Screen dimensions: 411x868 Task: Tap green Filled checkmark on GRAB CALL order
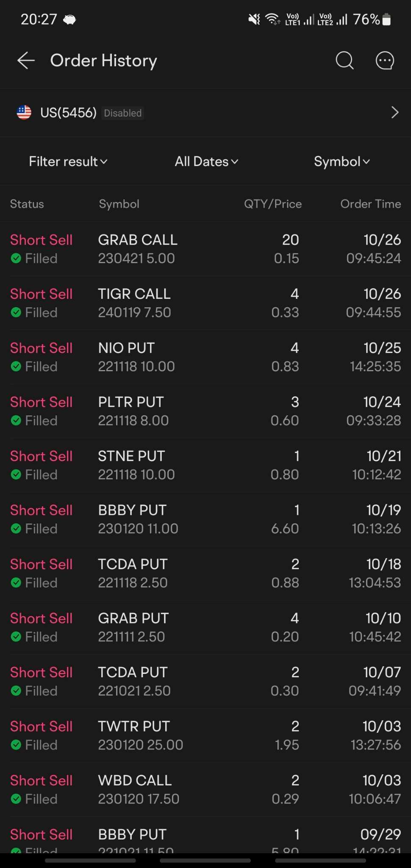pos(16,259)
